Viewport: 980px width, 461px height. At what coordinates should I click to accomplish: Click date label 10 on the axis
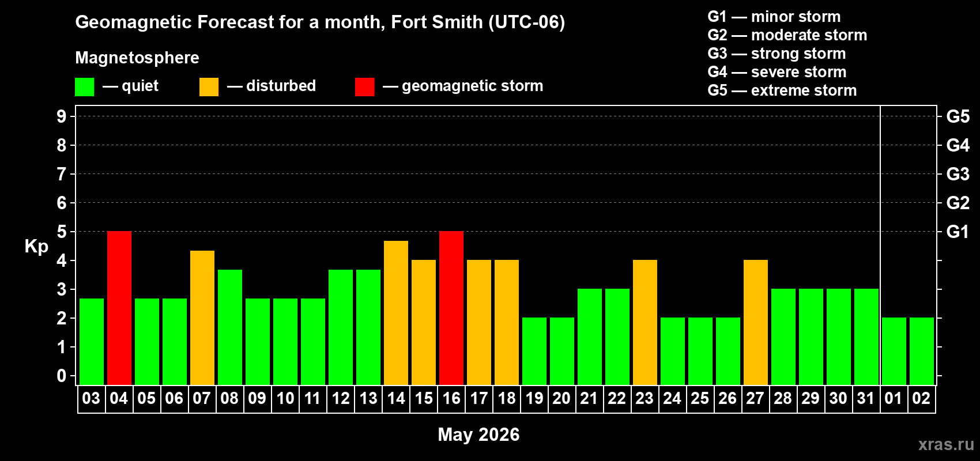click(285, 399)
